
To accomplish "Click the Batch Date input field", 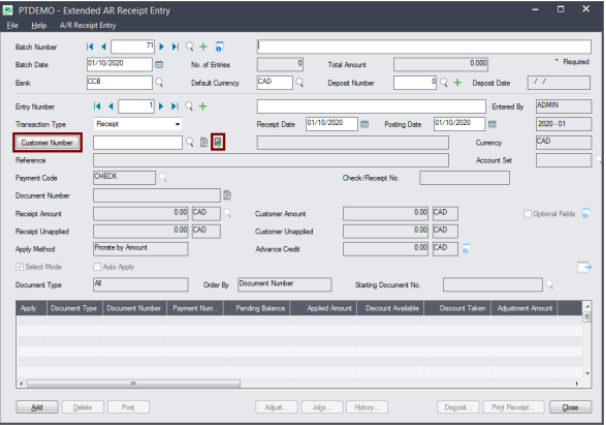I will coord(120,64).
